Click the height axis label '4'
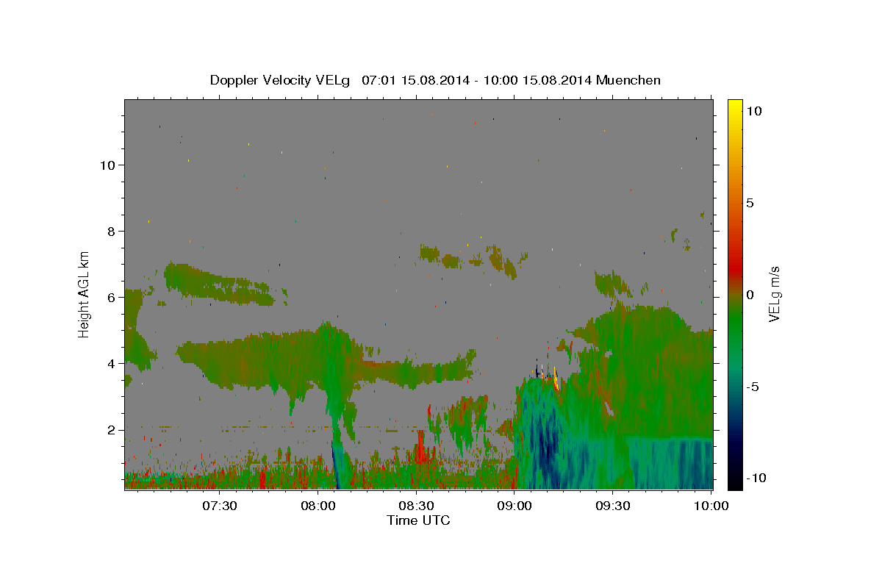The image size is (882, 588). 112,363
